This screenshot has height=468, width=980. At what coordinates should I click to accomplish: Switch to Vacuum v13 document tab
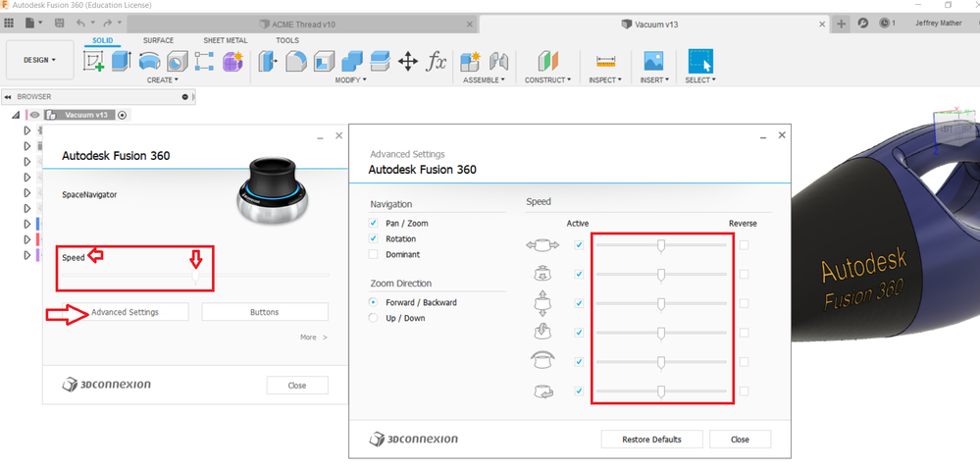click(x=655, y=24)
